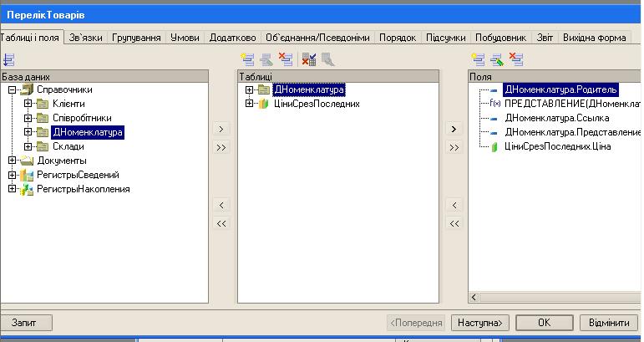This screenshot has height=342, width=644.
Task: Click the edit table icon above Таблиці
Action: pos(266,60)
